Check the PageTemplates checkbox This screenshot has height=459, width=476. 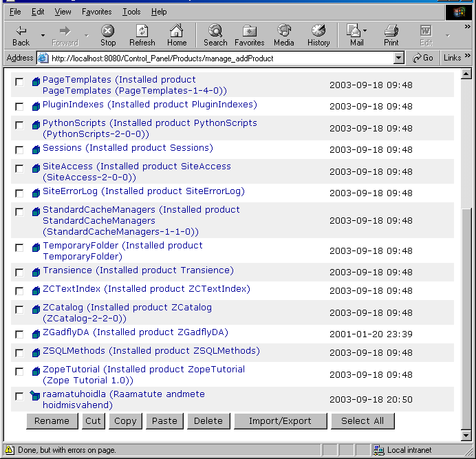click(19, 82)
